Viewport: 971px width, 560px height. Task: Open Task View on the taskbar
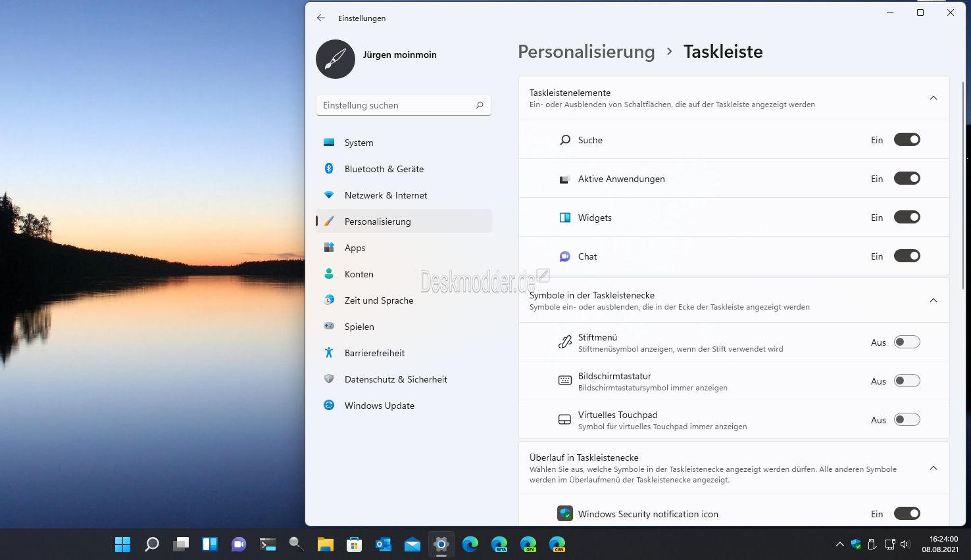[181, 544]
